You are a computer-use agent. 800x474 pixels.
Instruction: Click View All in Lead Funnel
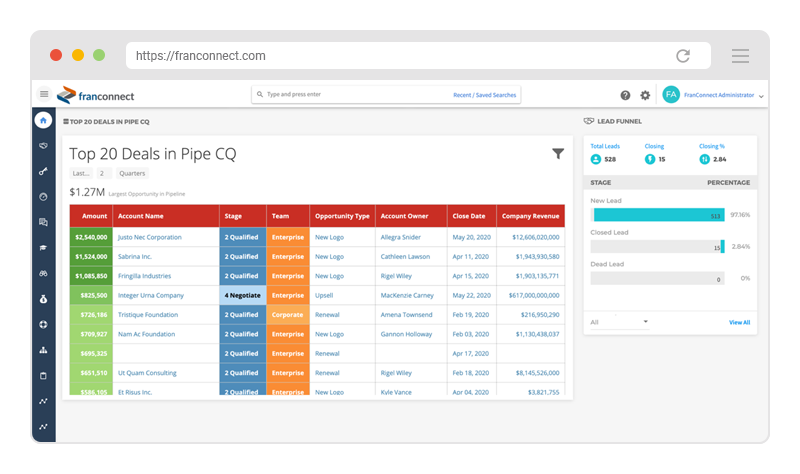click(739, 322)
